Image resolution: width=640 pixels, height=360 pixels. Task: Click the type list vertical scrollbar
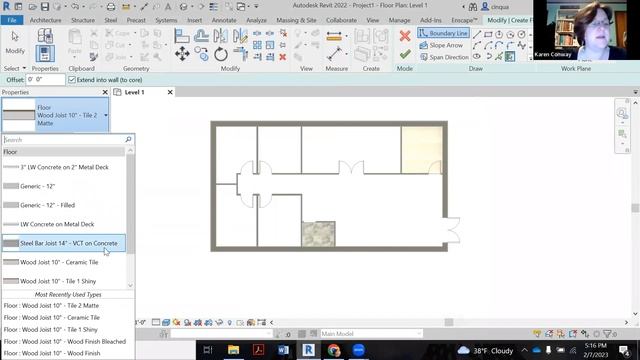[131, 204]
